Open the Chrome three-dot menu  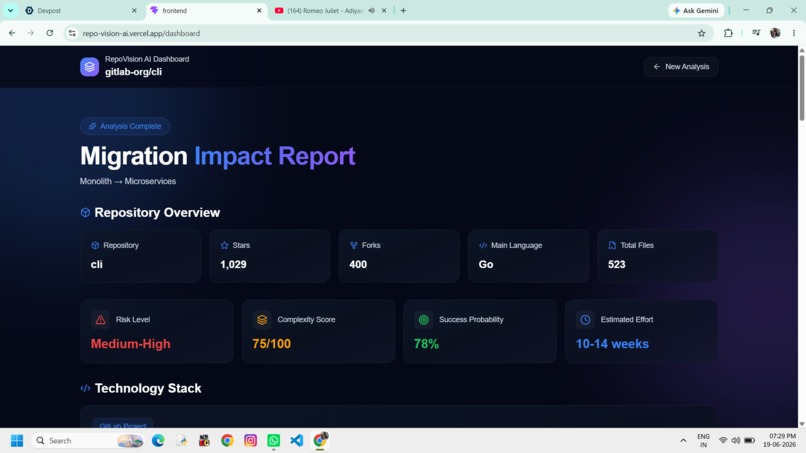point(794,33)
